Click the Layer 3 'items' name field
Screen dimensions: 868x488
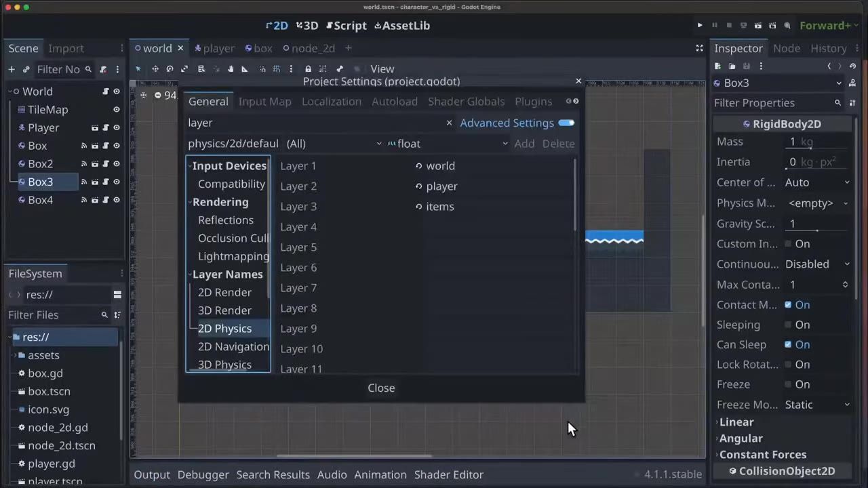pyautogui.click(x=494, y=207)
